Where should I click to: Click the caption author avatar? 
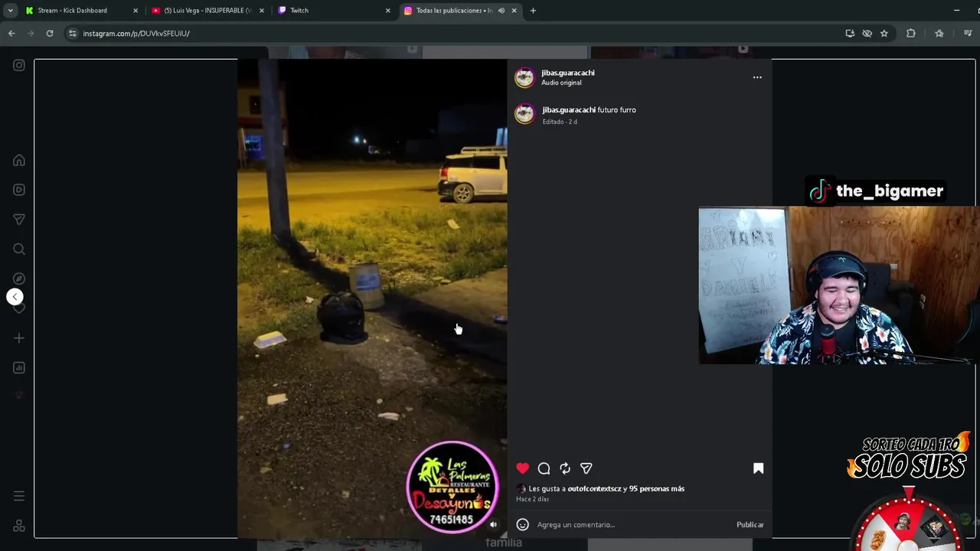[524, 114]
